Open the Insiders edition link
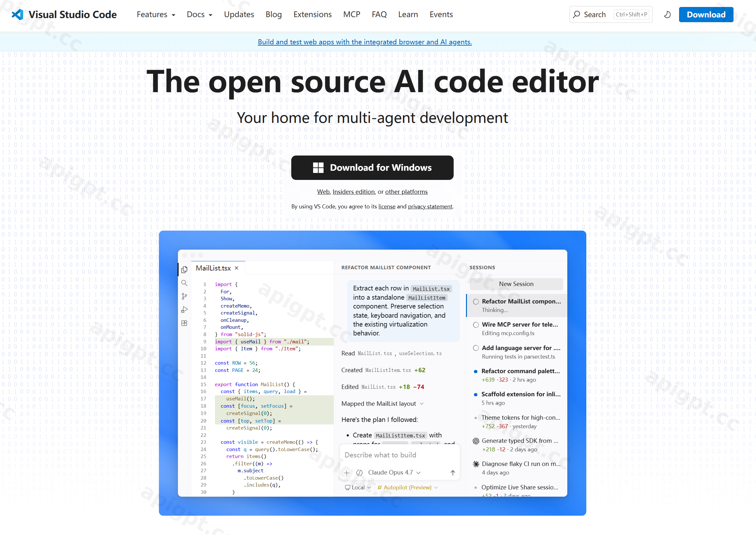This screenshot has height=535, width=756. pos(354,192)
